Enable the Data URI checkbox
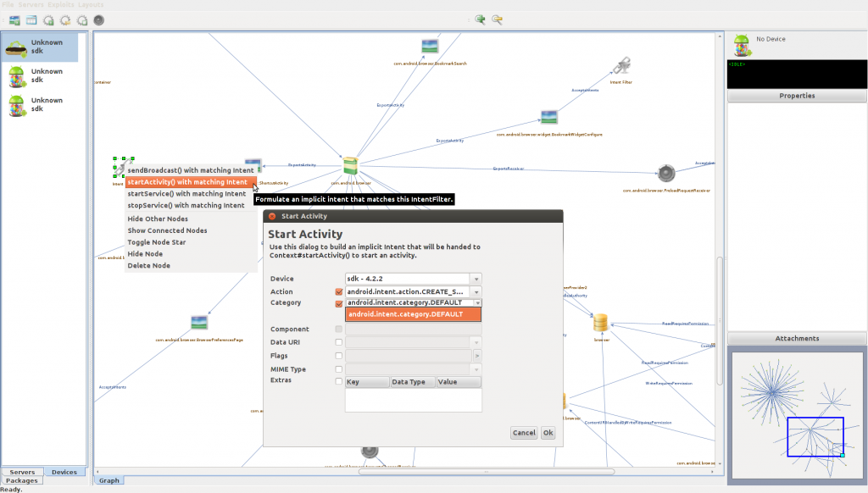The width and height of the screenshot is (868, 493). point(339,342)
